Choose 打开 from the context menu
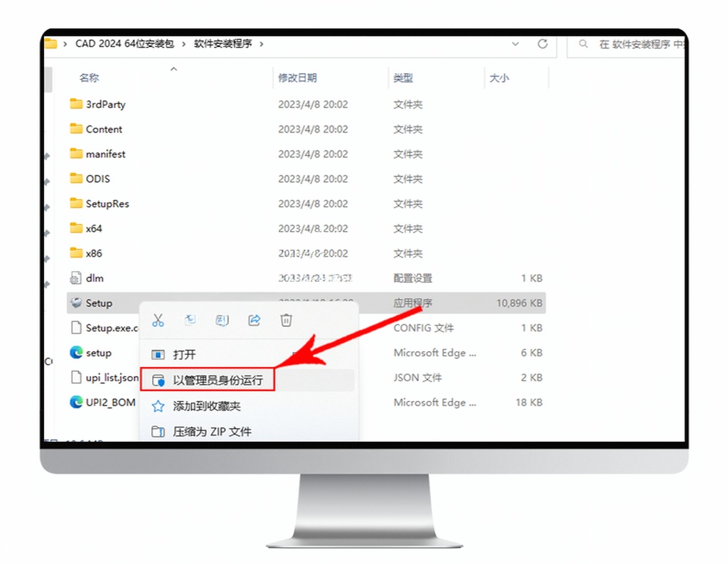Viewport: 728px width, 564px height. coord(248,355)
